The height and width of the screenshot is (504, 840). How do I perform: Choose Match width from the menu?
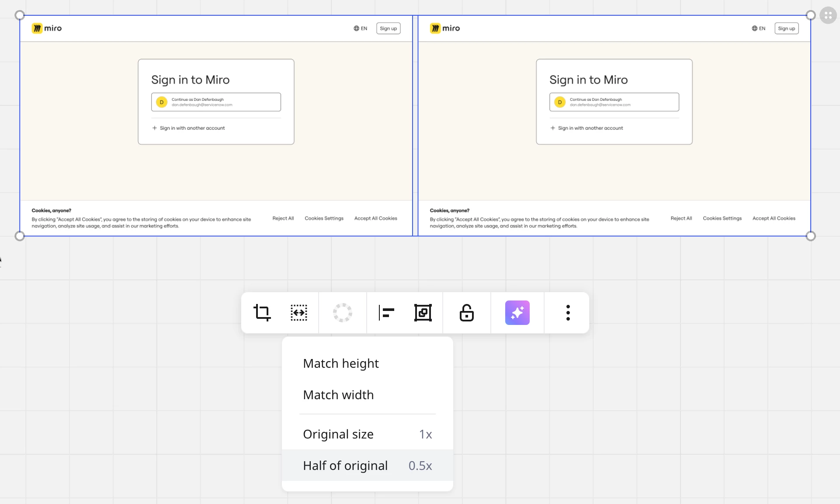tap(338, 395)
